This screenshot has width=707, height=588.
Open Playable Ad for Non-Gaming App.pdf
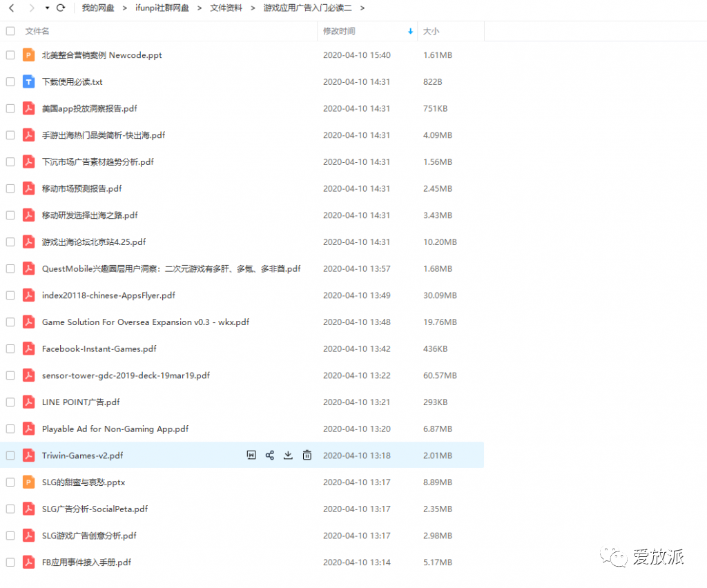[115, 429]
